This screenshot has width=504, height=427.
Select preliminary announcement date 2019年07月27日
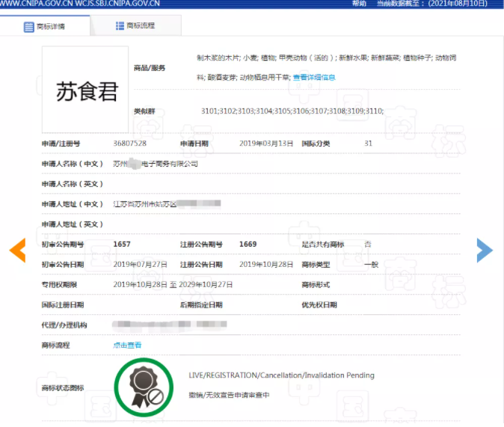[x=140, y=264]
